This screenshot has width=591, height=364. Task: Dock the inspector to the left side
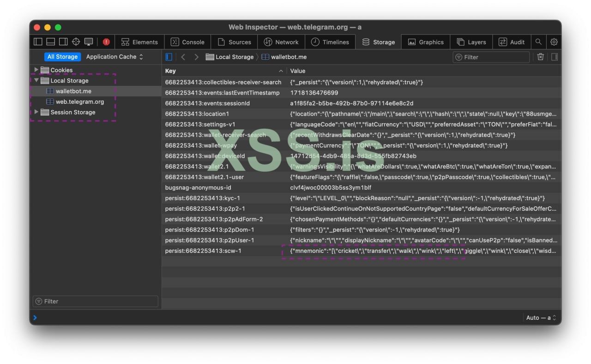tap(38, 42)
